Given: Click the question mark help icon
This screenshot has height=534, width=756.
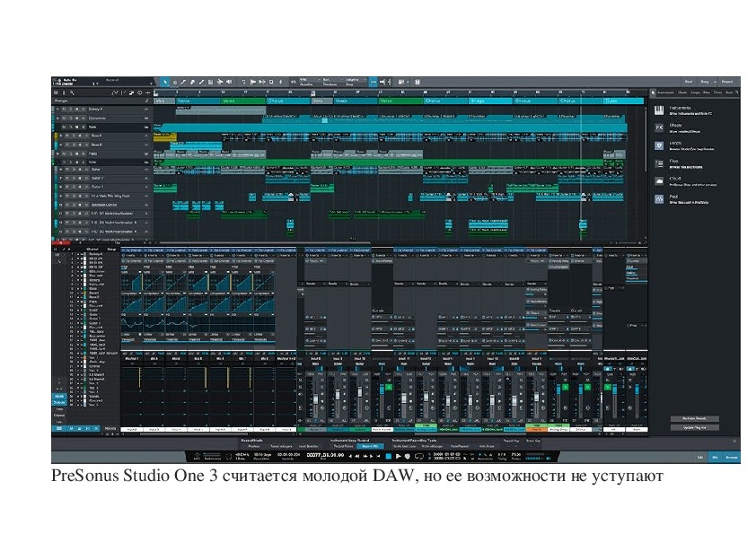Looking at the screenshot, I should click(x=243, y=83).
